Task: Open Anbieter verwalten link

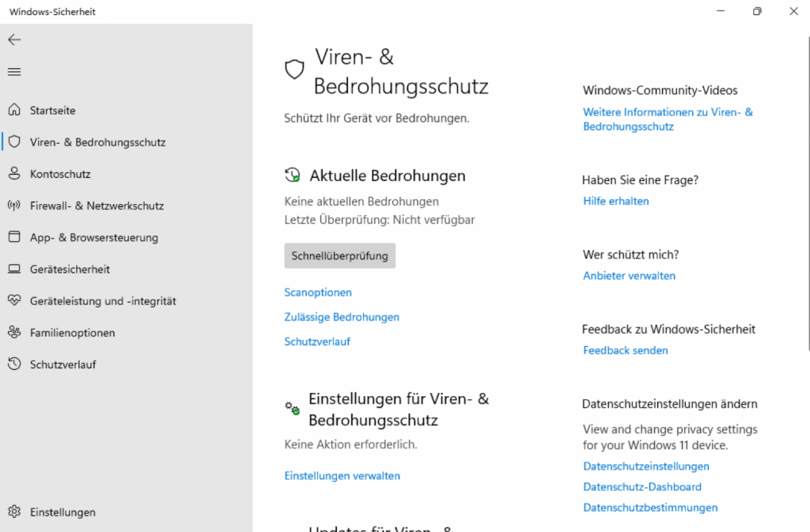Action: [x=629, y=276]
